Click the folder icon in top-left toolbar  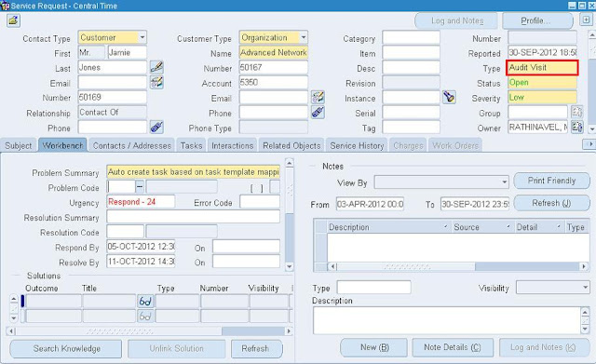(13, 20)
